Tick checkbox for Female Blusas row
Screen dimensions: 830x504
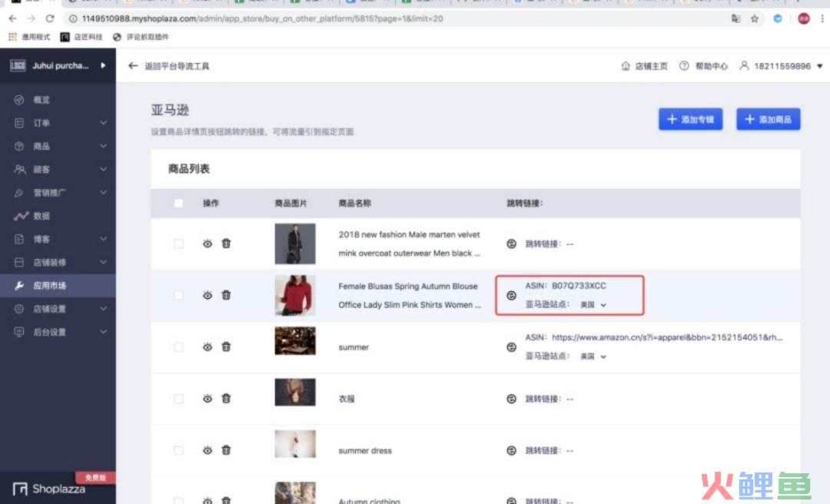click(x=178, y=296)
